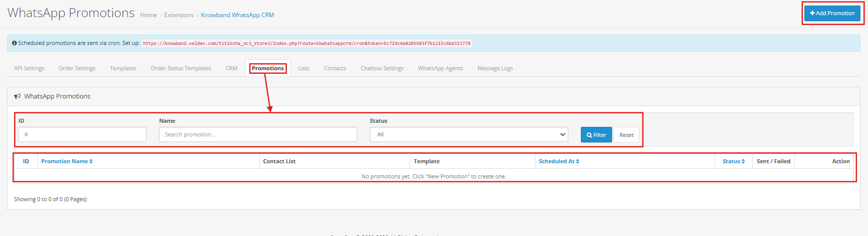This screenshot has width=868, height=236.
Task: Go to Order Status Templates tab
Action: (x=181, y=68)
